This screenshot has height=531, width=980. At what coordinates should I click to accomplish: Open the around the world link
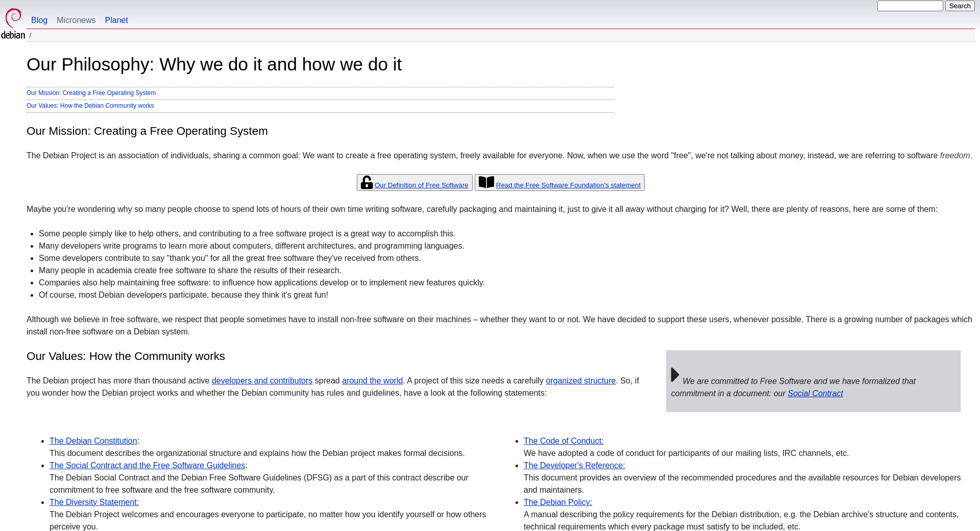tap(372, 381)
